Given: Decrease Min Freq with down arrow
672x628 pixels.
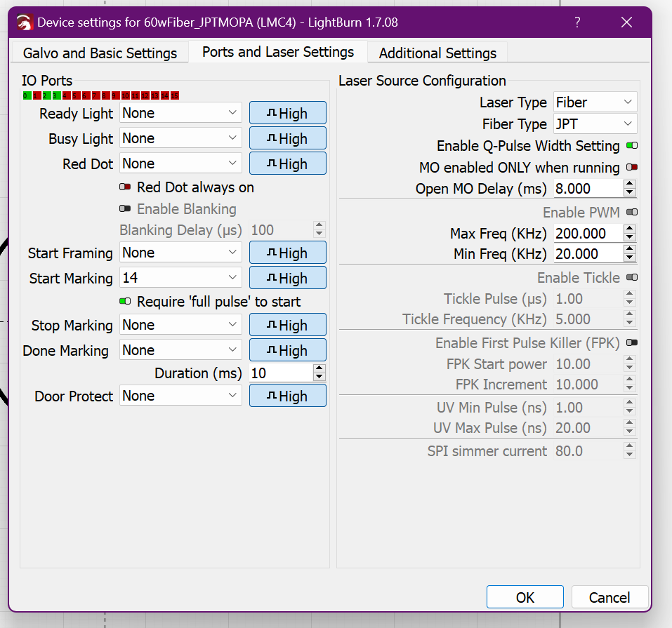Looking at the screenshot, I should (630, 258).
